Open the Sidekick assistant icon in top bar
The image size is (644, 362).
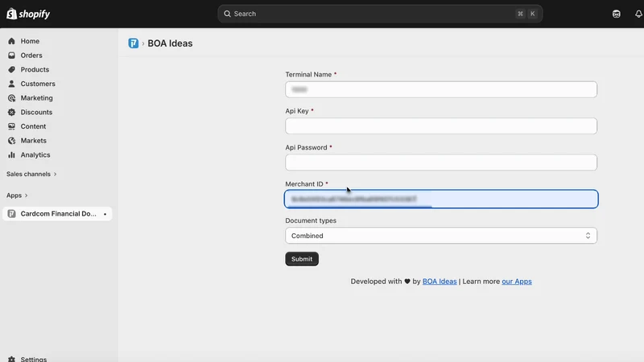click(617, 14)
